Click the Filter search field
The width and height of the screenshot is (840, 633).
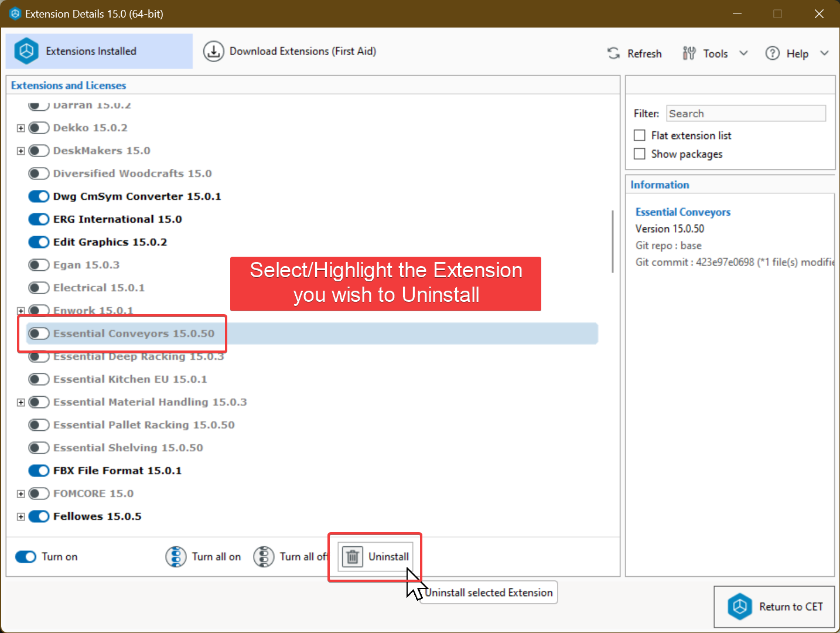click(746, 114)
